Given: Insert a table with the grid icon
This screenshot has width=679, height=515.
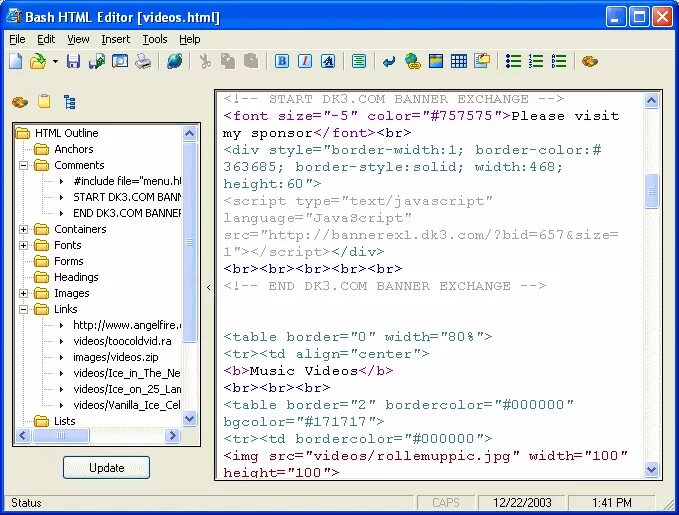Looking at the screenshot, I should click(459, 62).
